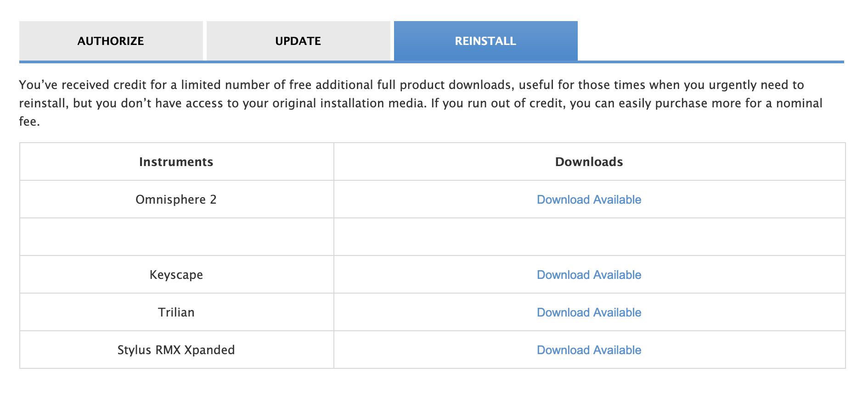Click the Keyscape instrument name
The height and width of the screenshot is (400, 868).
[176, 275]
